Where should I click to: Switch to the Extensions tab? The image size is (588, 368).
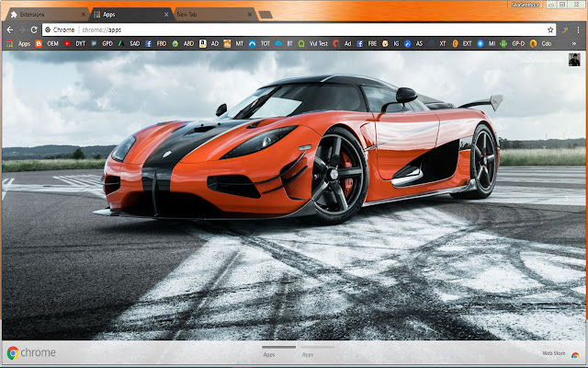[x=45, y=15]
